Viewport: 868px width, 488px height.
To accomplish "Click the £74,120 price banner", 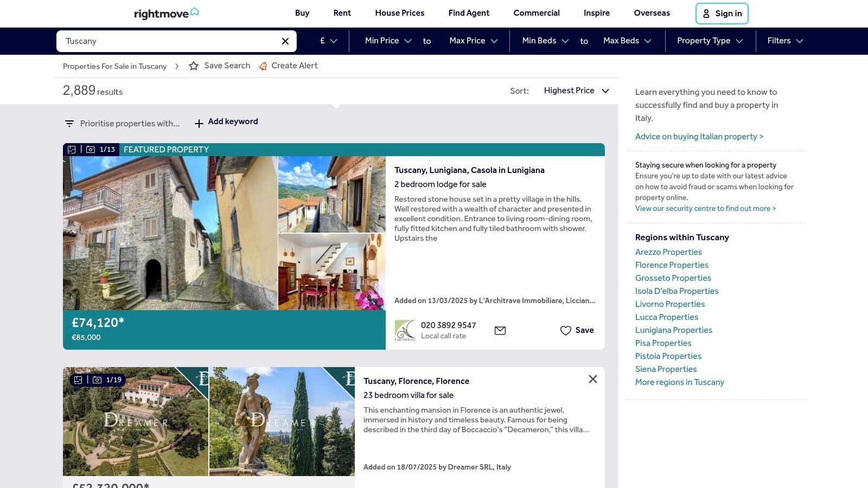I will click(x=224, y=330).
